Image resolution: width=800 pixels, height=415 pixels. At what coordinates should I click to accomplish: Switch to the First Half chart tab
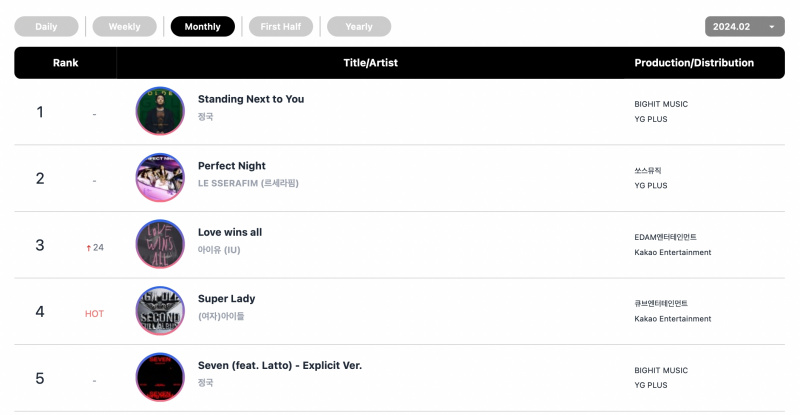(x=281, y=27)
